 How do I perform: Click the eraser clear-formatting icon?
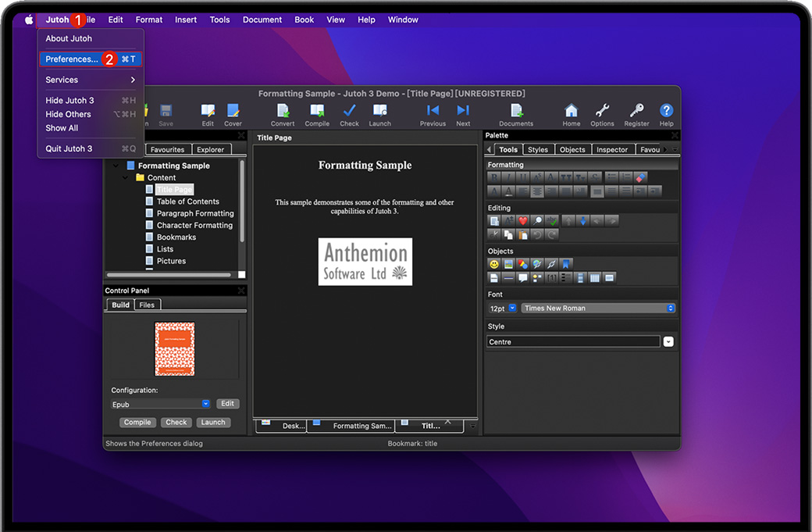(641, 177)
